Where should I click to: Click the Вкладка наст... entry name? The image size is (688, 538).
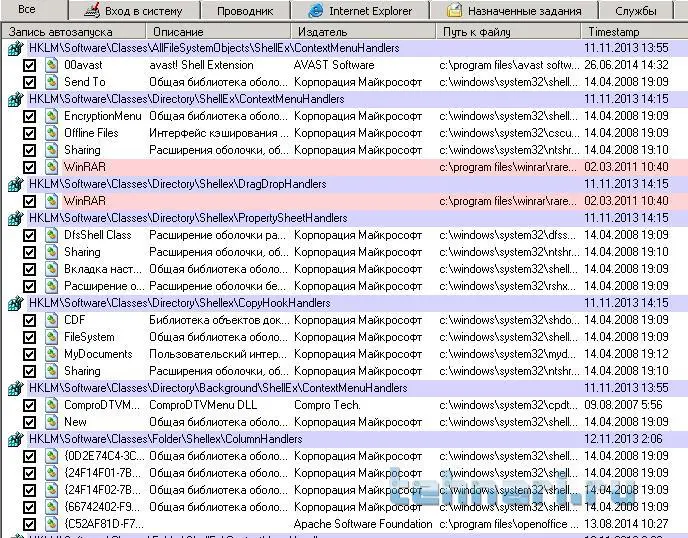(x=103, y=269)
